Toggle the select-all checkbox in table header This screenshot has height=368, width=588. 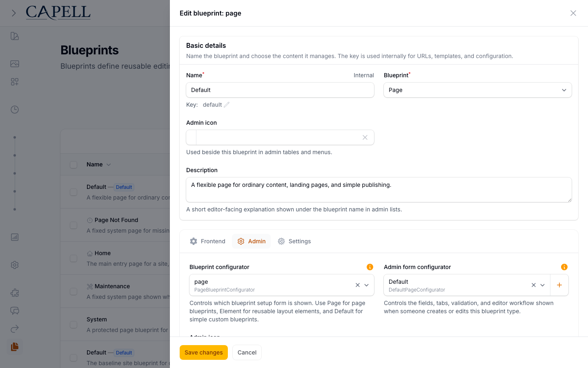coord(73,165)
